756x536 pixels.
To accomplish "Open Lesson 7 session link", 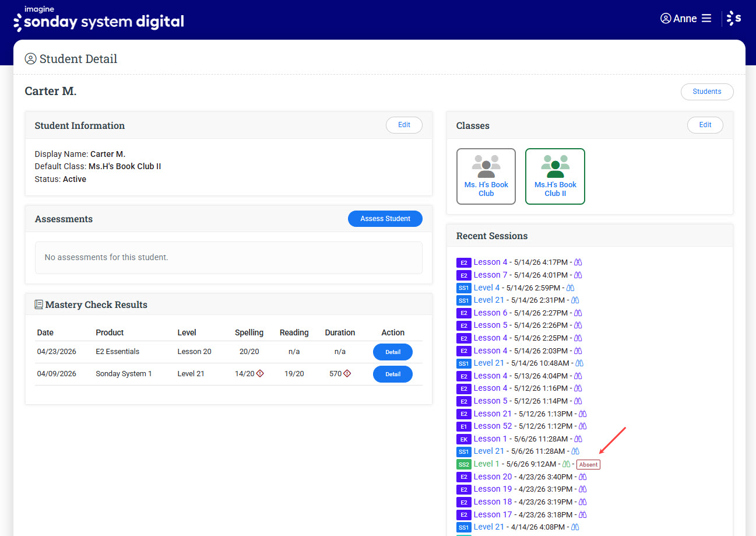I will [x=490, y=275].
